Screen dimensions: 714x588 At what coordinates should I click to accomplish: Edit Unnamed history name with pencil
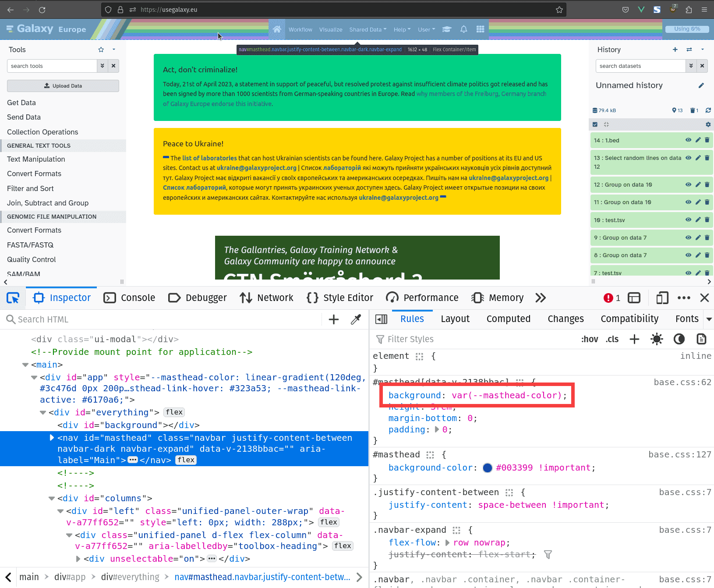tap(701, 85)
